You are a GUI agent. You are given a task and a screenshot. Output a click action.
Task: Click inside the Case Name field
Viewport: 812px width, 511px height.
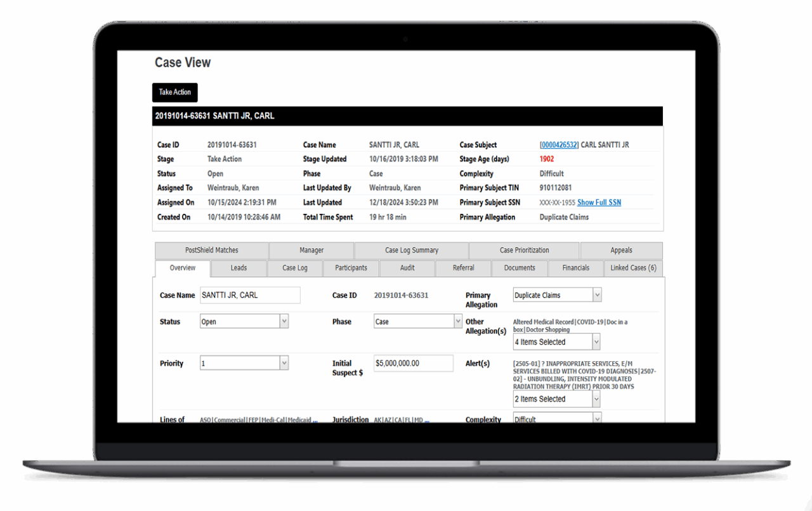(249, 295)
